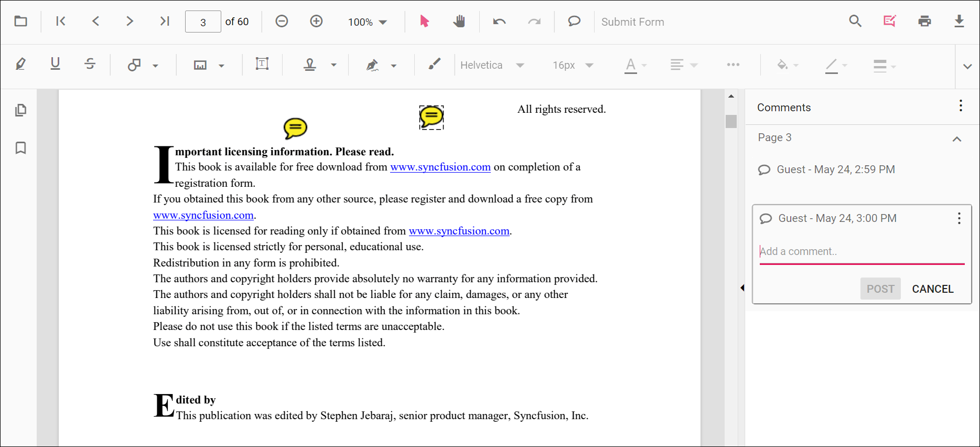Toggle the Edit Annotation toolbar button
The height and width of the screenshot is (447, 980).
[x=890, y=22]
